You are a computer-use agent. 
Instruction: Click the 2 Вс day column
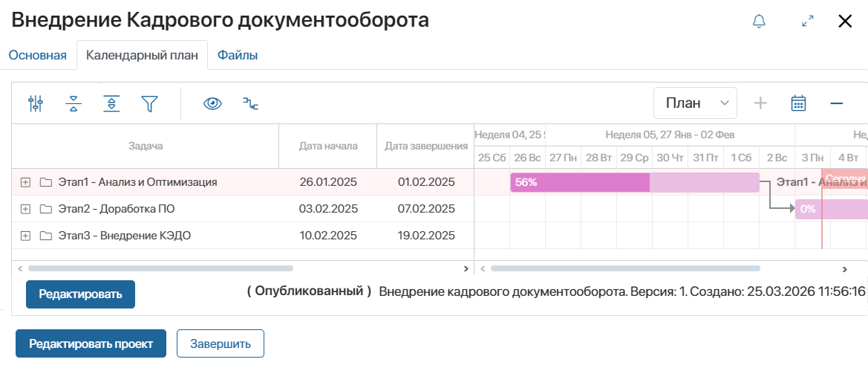tap(777, 158)
